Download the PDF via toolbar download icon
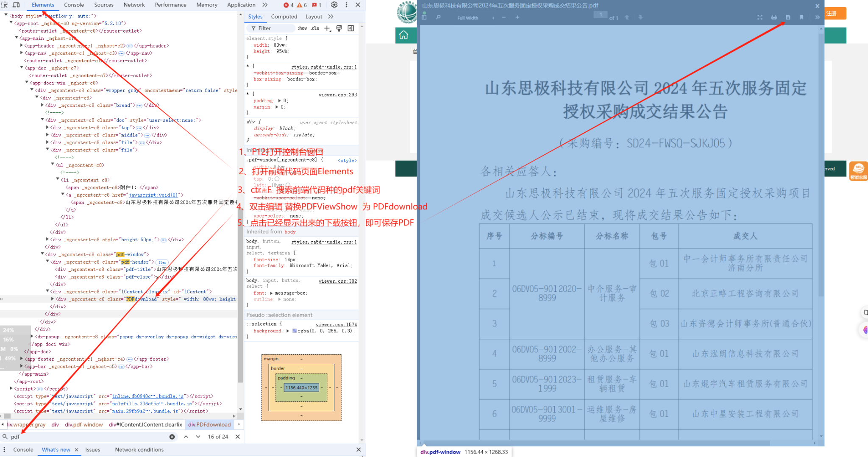 [788, 17]
